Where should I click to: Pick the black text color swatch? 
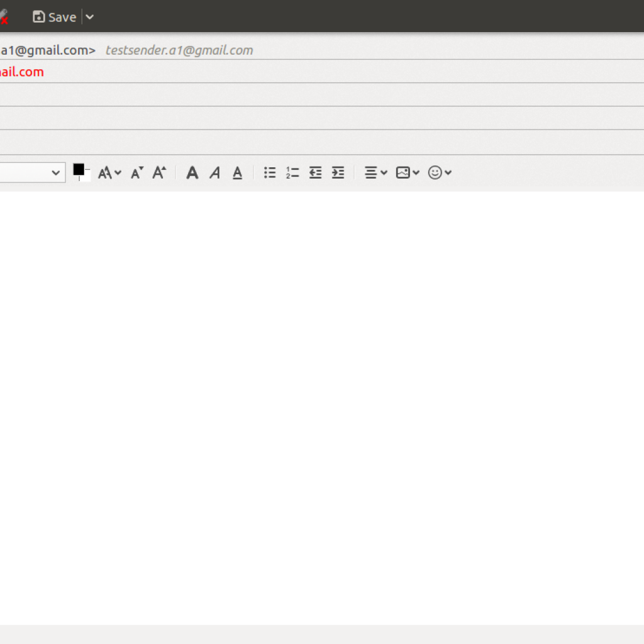tap(79, 170)
